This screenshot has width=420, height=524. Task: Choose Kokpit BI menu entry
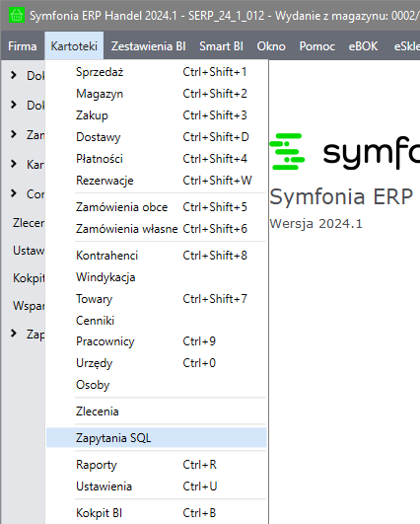[x=156, y=513]
